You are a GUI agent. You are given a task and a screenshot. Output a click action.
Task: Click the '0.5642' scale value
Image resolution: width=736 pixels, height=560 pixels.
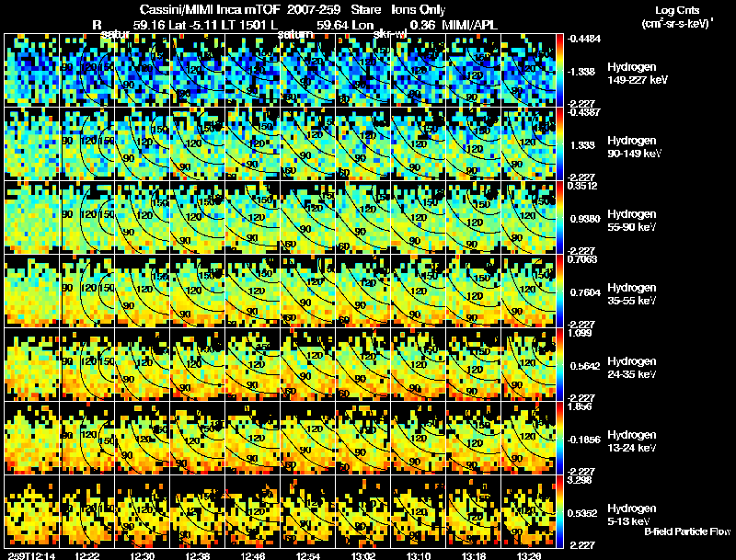[x=585, y=366]
